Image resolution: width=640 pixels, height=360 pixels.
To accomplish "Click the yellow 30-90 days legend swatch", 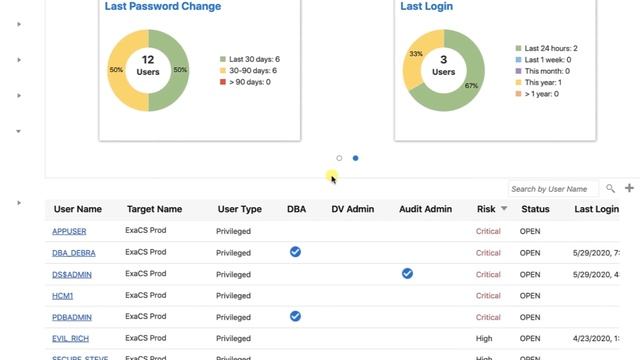I will tap(223, 71).
